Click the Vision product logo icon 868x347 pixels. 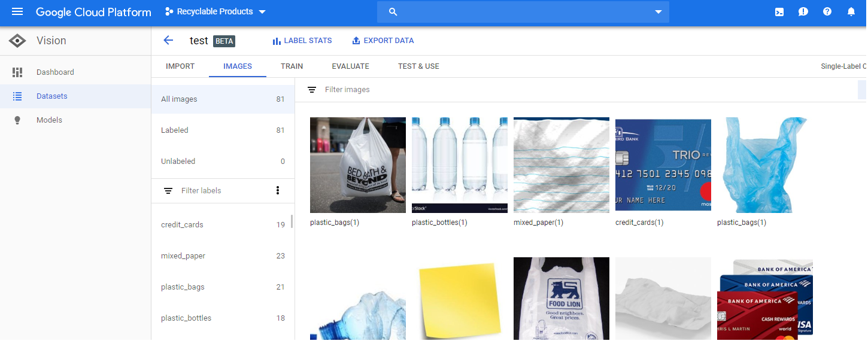[x=17, y=41]
